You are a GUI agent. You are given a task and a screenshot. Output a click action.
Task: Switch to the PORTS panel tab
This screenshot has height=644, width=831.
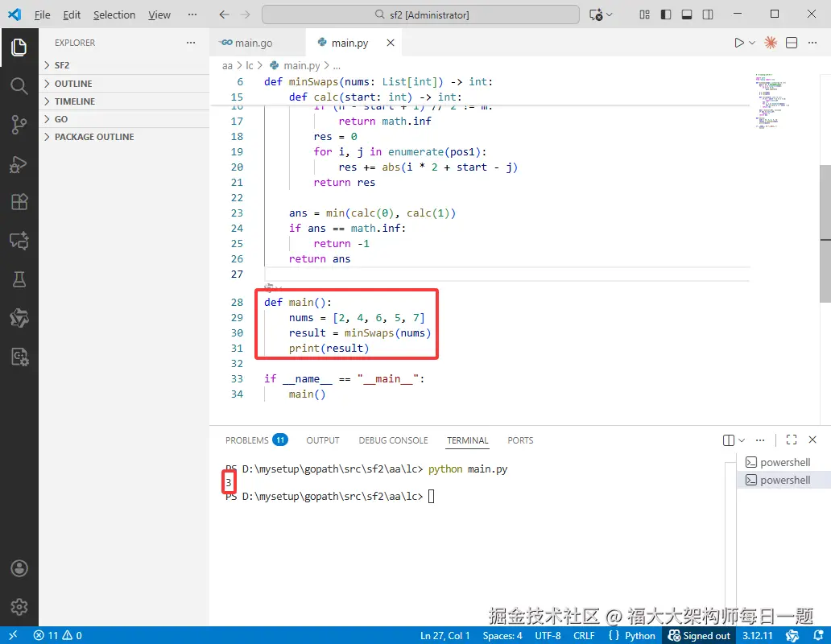coord(520,440)
